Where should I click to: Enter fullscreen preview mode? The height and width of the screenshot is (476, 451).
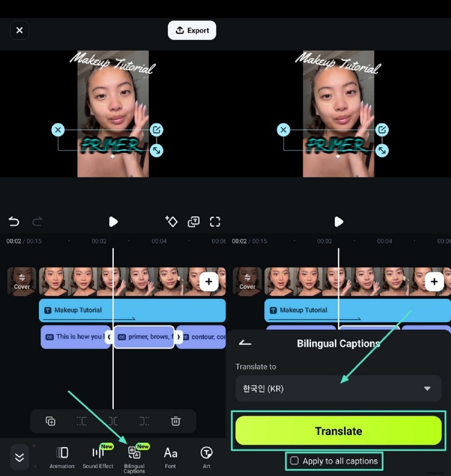(x=215, y=222)
